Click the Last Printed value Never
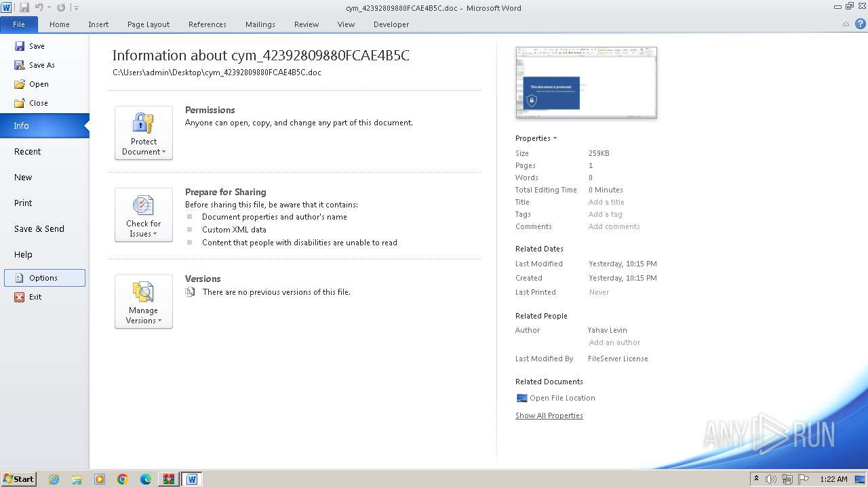868x488 pixels. pos(599,292)
